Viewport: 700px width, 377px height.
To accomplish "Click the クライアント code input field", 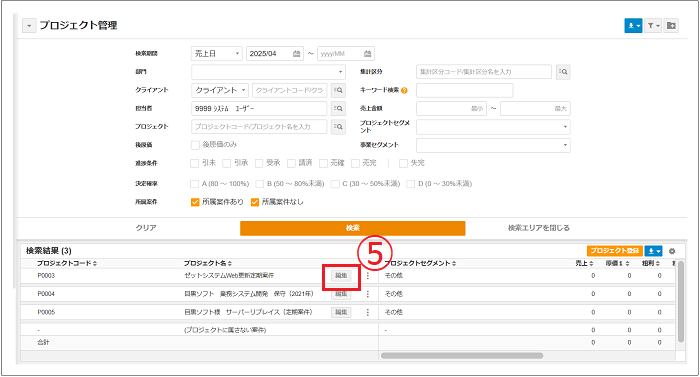I will [290, 90].
